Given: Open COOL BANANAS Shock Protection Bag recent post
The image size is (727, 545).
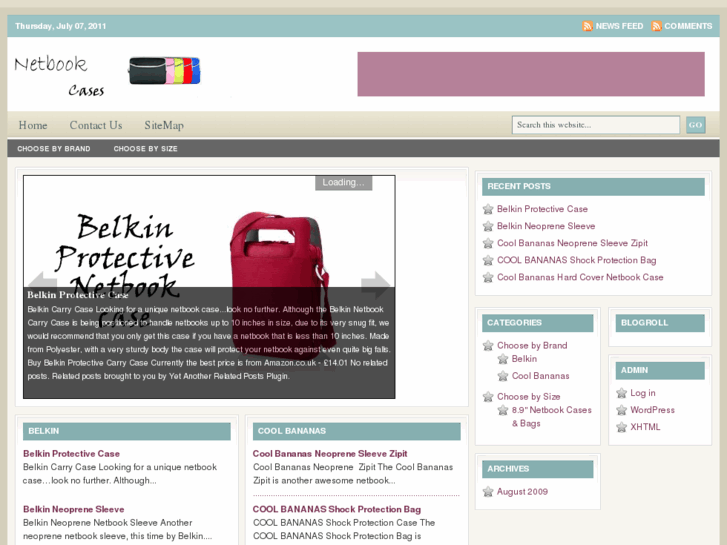Looking at the screenshot, I should 576,260.
